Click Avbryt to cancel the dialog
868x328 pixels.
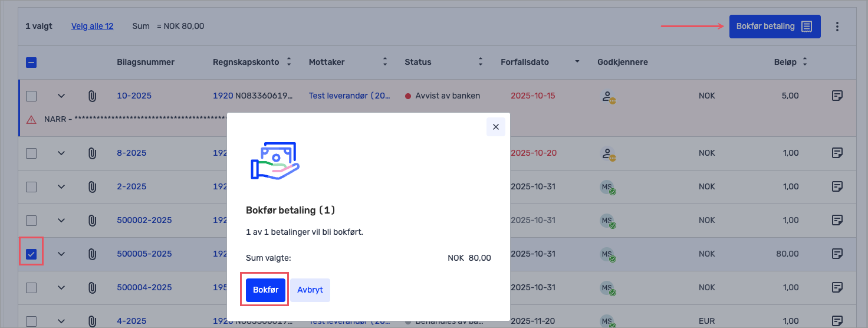tap(310, 290)
